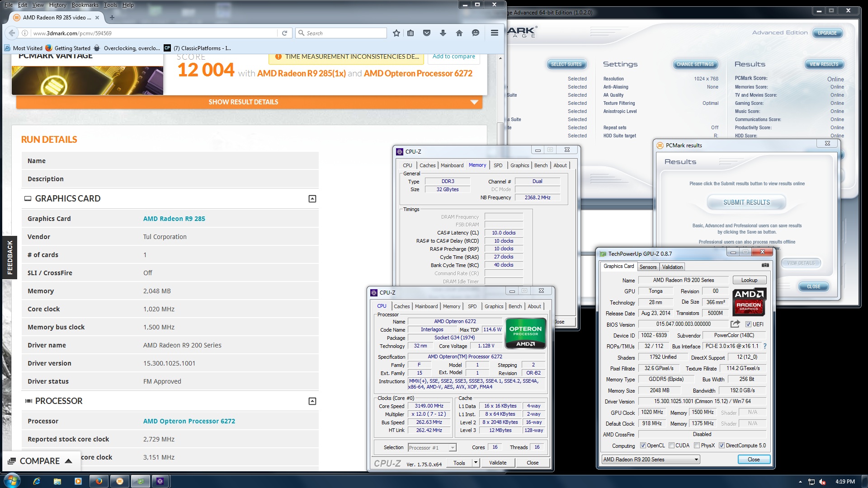The image size is (868, 488).
Task: Launch Internet Explorer from the taskbar
Action: 37,481
